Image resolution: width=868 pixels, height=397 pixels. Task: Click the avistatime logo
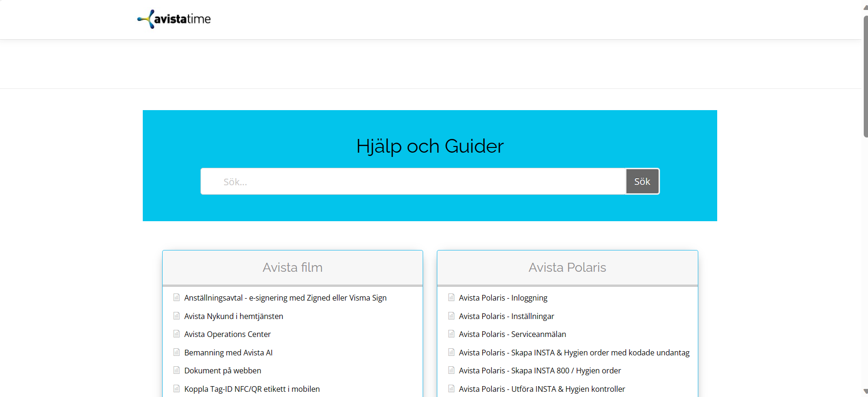pos(174,19)
